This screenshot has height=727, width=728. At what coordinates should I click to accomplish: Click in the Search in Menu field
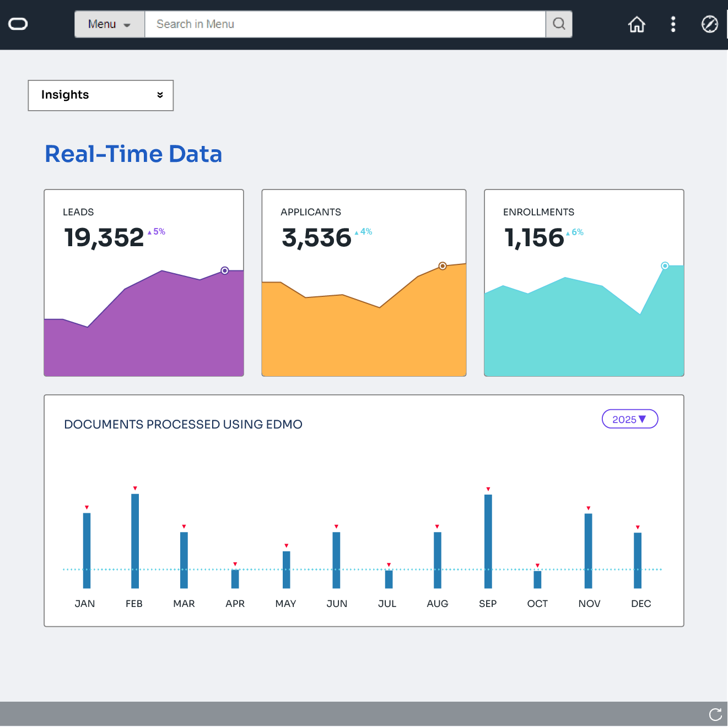pos(344,24)
